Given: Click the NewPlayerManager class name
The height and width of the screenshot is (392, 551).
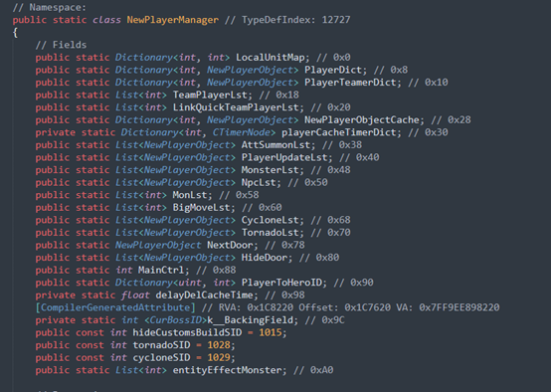Looking at the screenshot, I should 172,20.
